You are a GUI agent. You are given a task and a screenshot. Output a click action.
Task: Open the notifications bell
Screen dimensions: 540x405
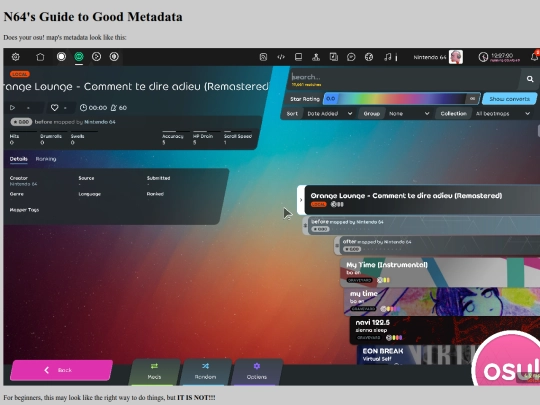[535, 57]
